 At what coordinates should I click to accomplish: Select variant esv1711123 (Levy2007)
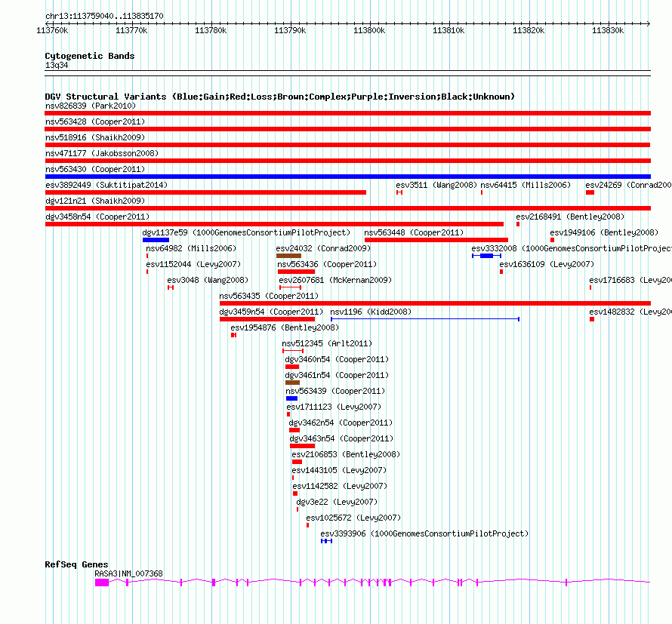coord(334,407)
